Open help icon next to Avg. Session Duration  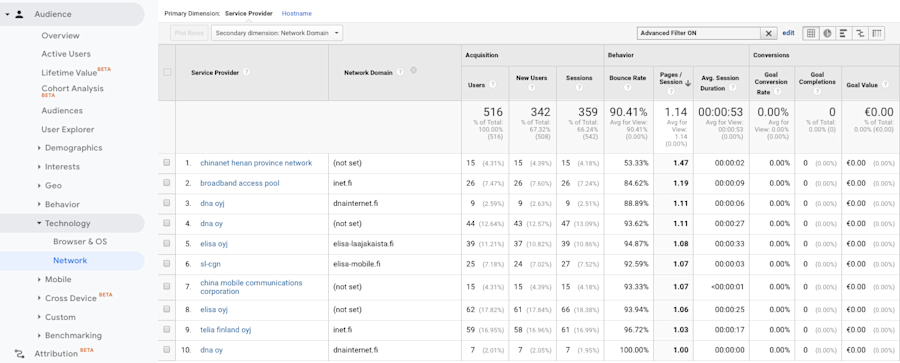[x=731, y=88]
